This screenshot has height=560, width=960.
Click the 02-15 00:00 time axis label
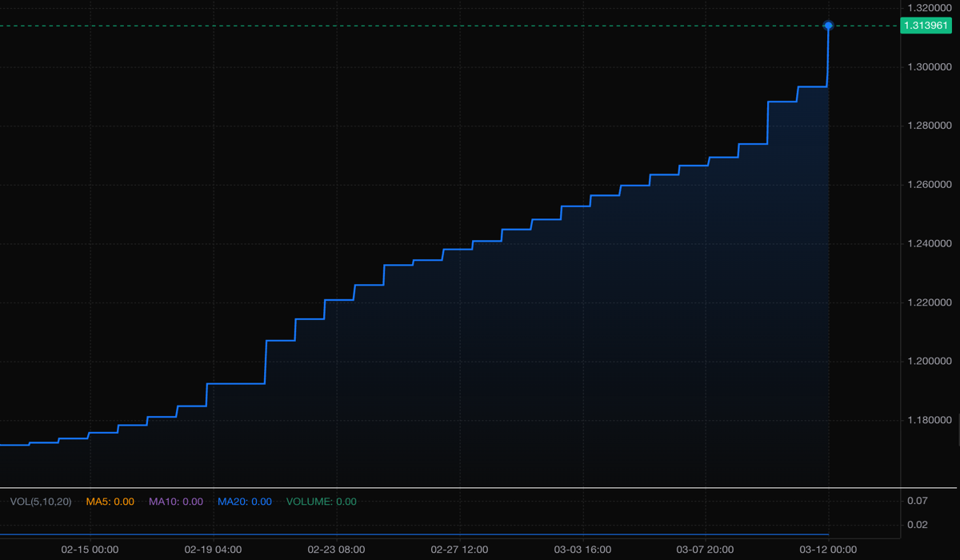point(90,550)
